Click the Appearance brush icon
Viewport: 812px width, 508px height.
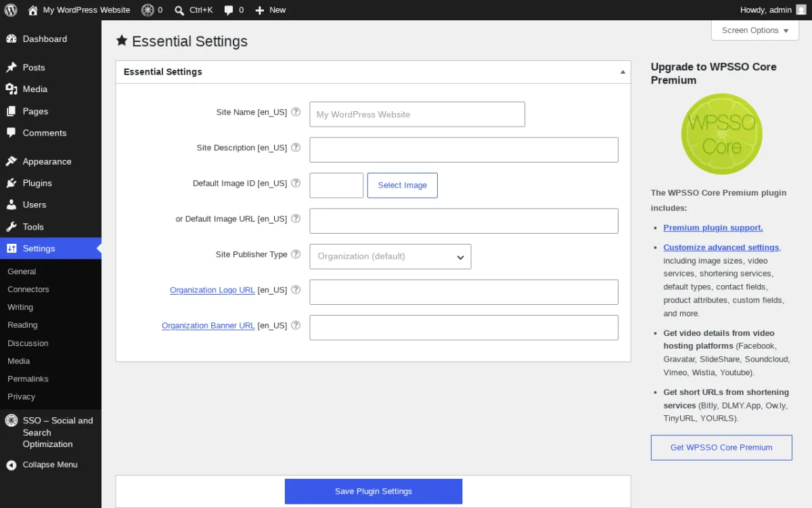[12, 161]
